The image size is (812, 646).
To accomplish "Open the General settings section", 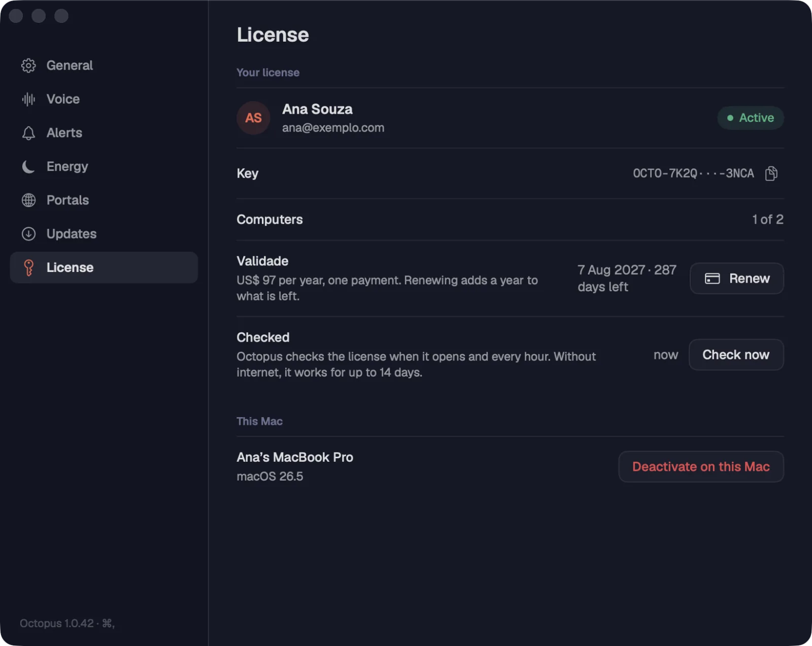I will 104,65.
